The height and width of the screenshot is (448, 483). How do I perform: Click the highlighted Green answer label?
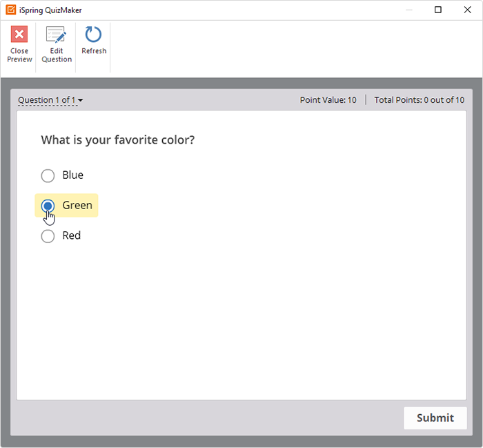[x=77, y=205]
